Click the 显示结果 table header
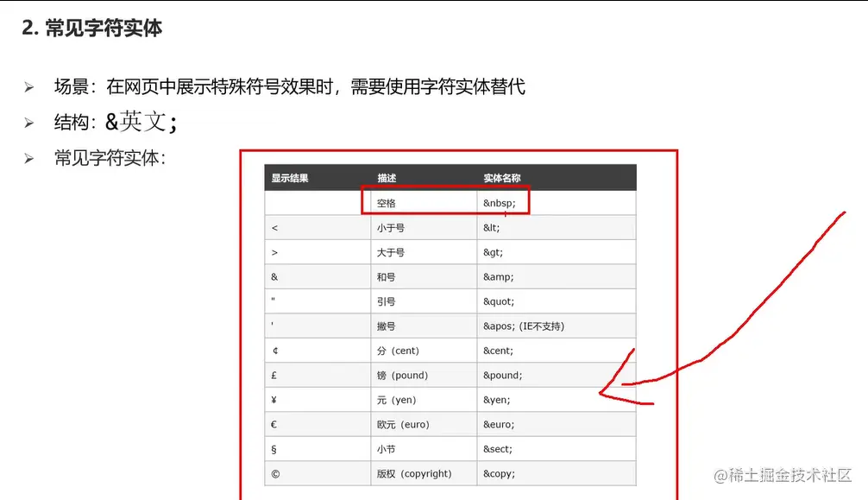The image size is (868, 500). click(x=289, y=177)
